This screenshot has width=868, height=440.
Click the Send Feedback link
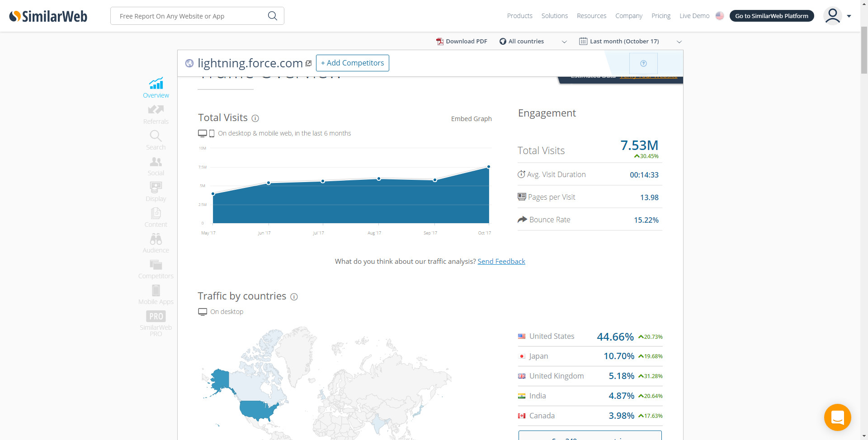501,262
